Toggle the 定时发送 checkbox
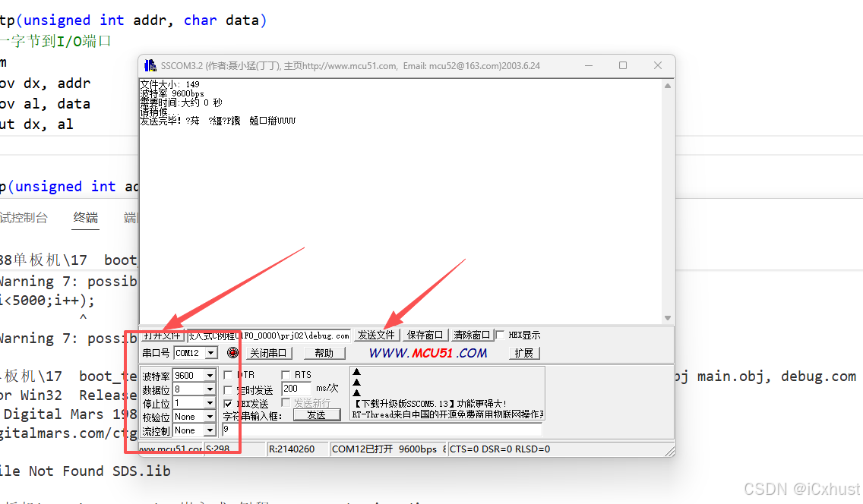 [228, 389]
